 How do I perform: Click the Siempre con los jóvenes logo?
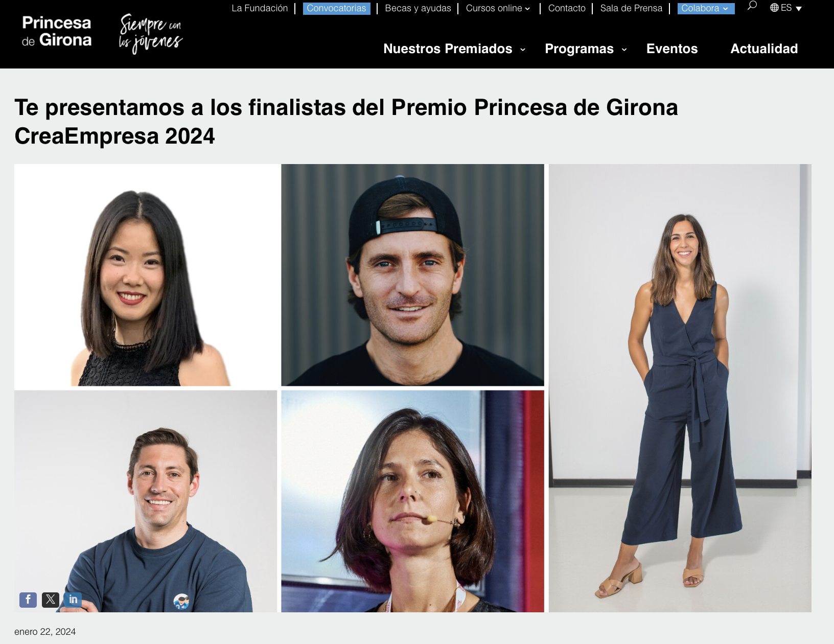pyautogui.click(x=150, y=34)
